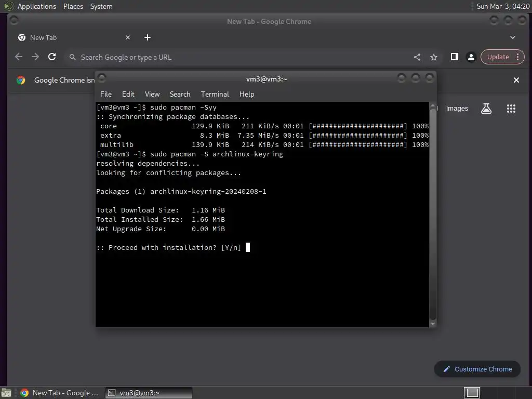532x399 pixels.
Task: Click the workspace switcher in bottom panel
Action: tap(472, 393)
